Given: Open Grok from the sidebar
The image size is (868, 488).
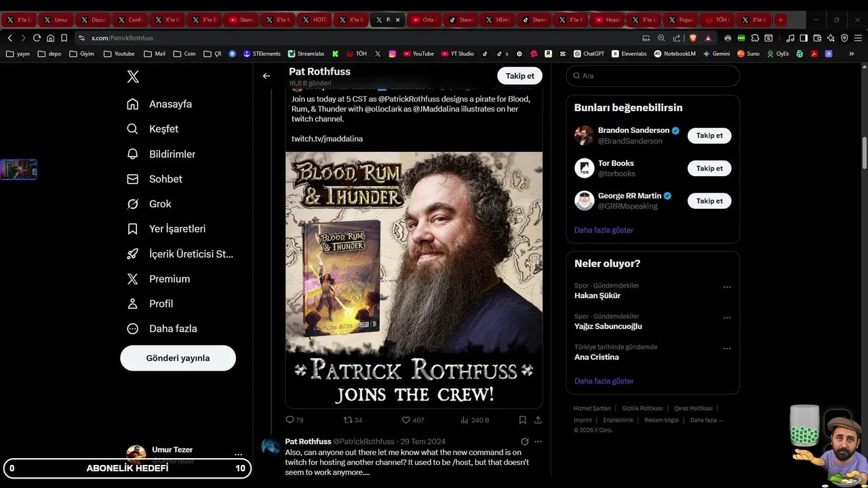Looking at the screenshot, I should (149, 204).
